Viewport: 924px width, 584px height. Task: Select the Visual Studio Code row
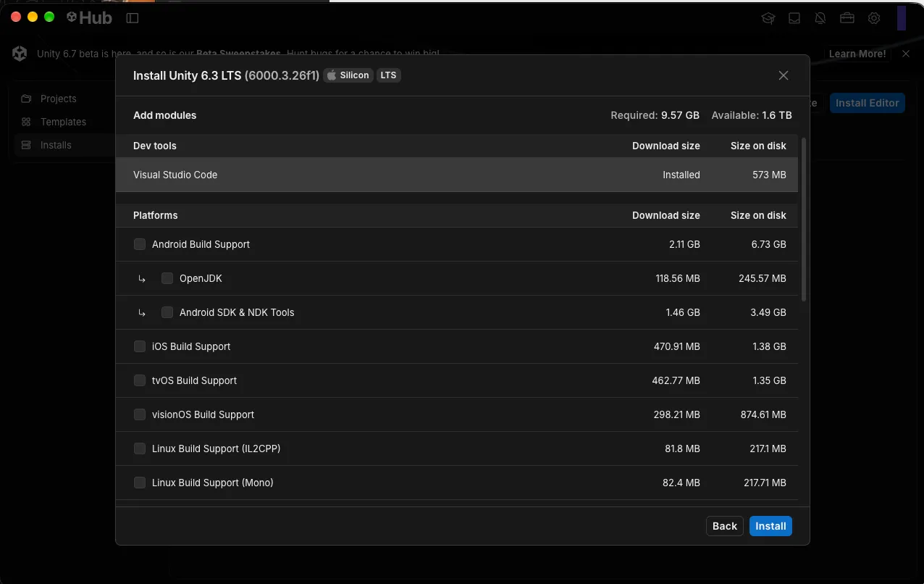[457, 175]
